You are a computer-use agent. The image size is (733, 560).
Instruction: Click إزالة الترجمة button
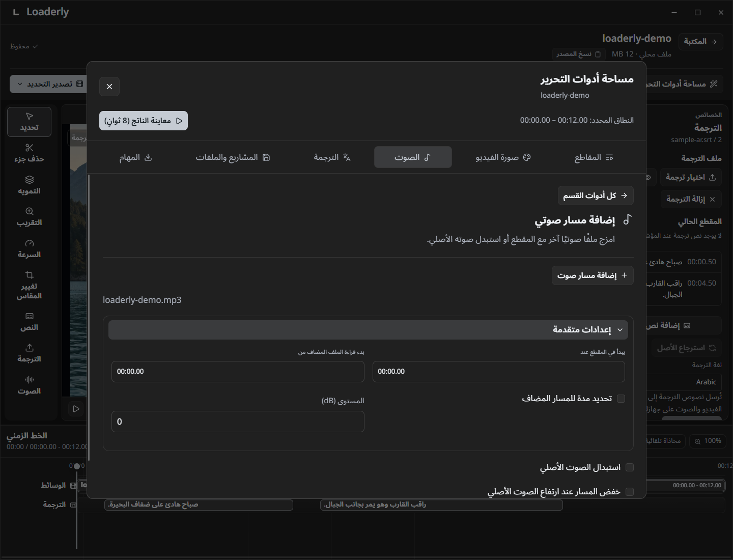[691, 199]
